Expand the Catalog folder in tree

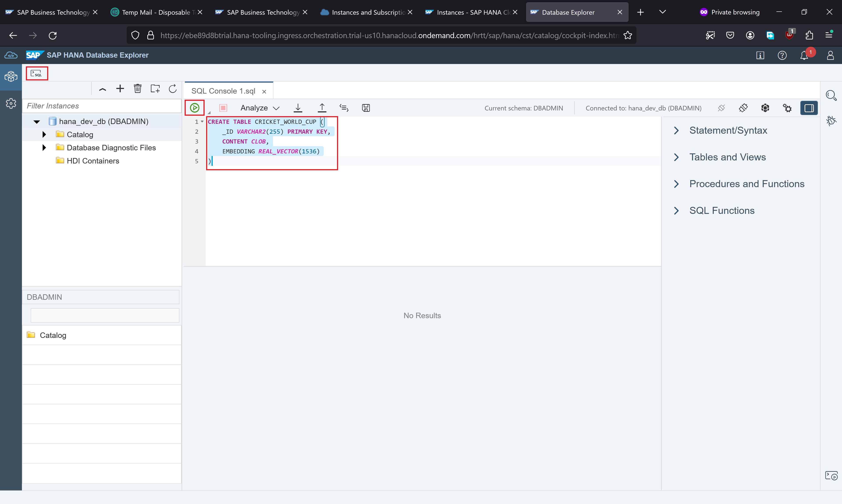click(44, 135)
